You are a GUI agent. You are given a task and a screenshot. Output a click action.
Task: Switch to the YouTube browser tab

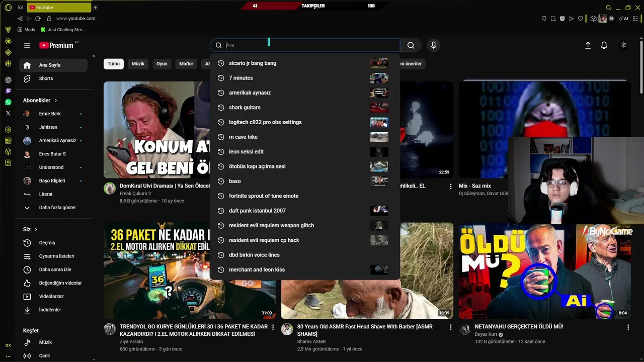(59, 8)
